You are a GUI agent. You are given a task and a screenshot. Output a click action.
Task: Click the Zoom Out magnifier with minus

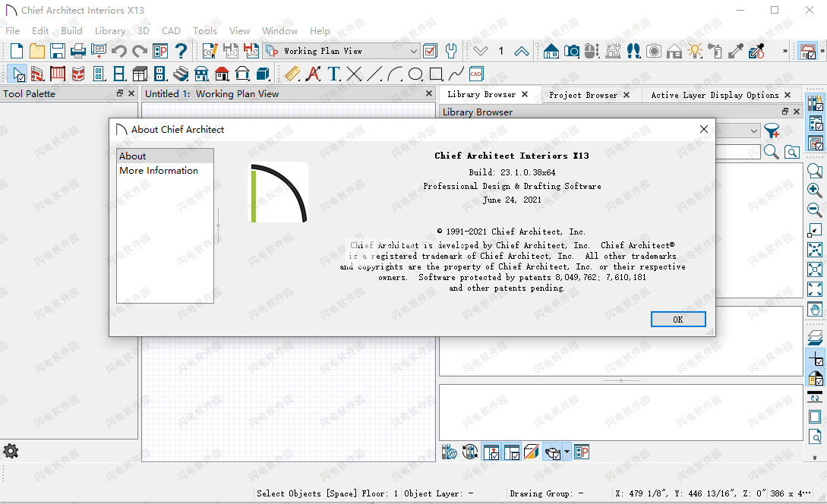point(815,209)
